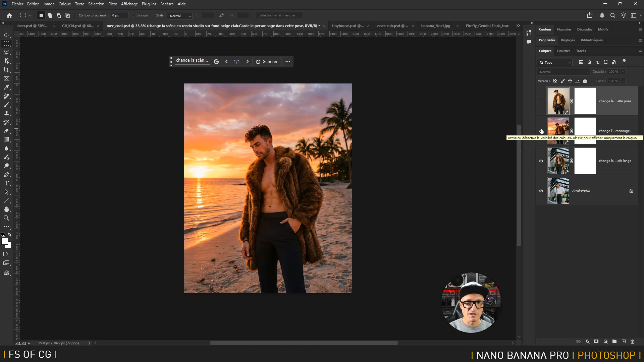
Task: Hide the 'change la ...oils longs' layer
Action: pos(541,161)
